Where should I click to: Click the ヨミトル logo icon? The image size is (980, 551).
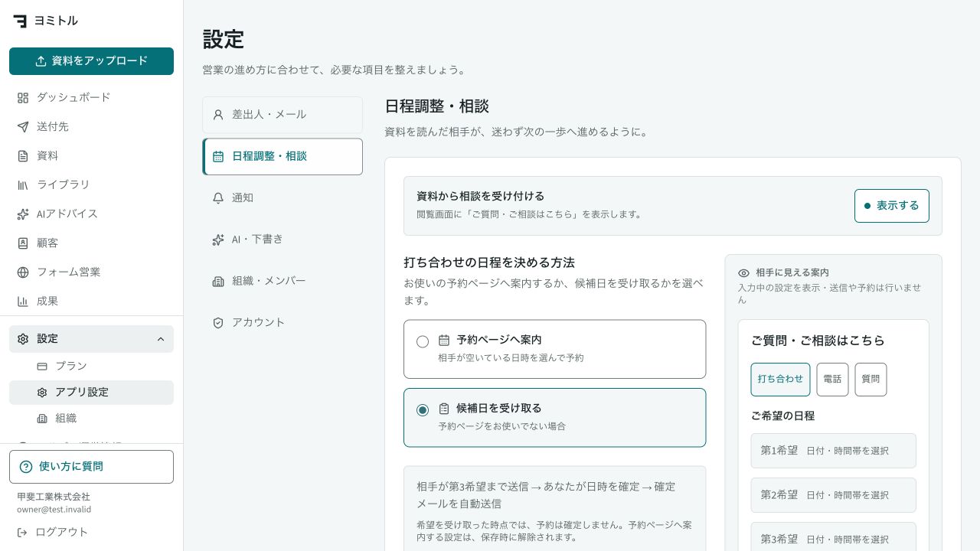(x=20, y=21)
